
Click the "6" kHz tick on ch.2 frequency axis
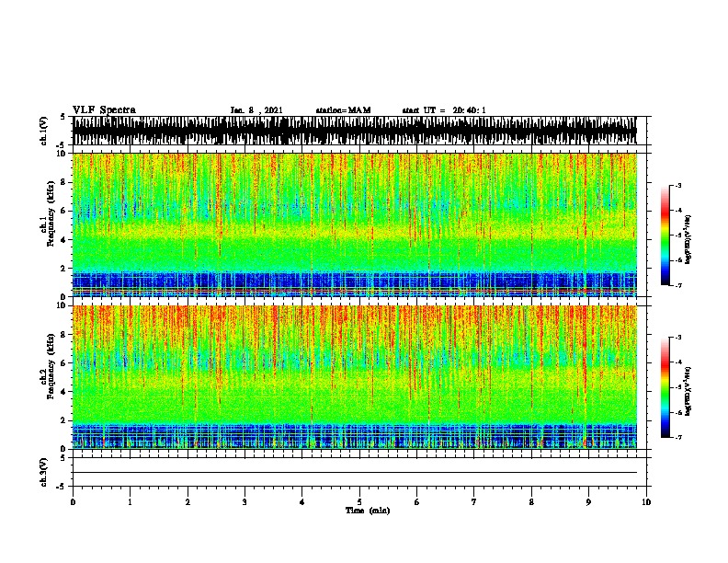(63, 362)
